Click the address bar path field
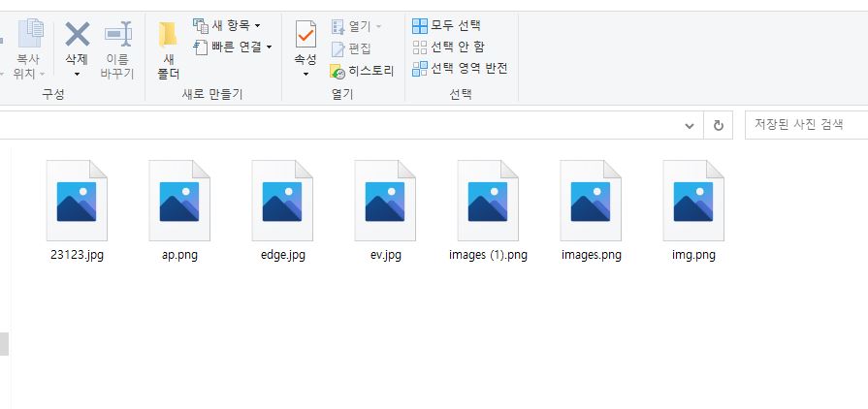 (x=338, y=126)
